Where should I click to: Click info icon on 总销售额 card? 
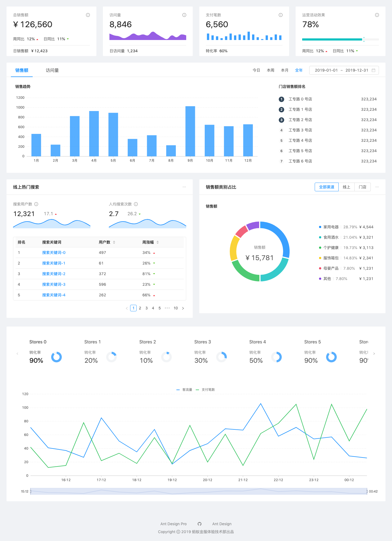(88, 15)
